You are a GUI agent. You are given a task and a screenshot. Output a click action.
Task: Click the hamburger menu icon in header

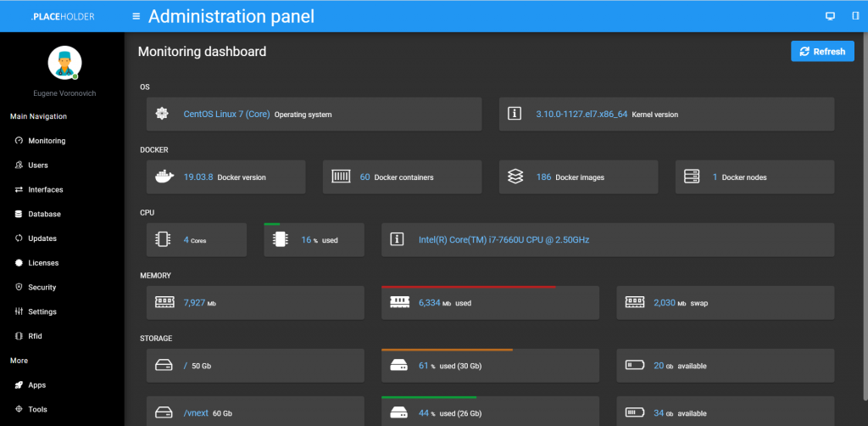pyautogui.click(x=136, y=16)
